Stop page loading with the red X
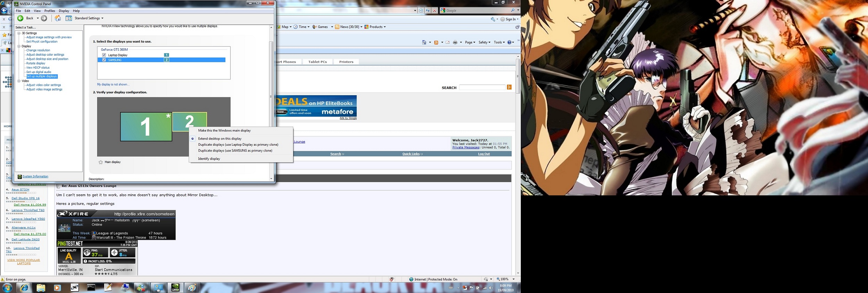The width and height of the screenshot is (868, 293). (434, 10)
